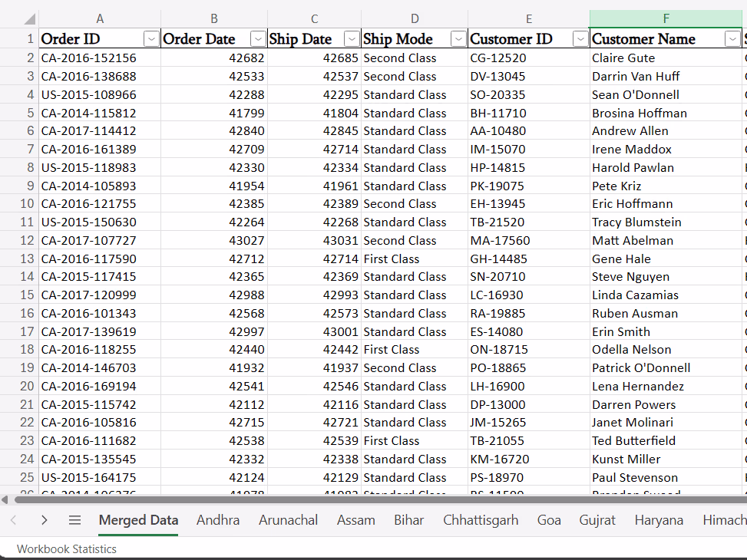Click the horizontal scrollbar track
This screenshot has width=747, height=560.
pos(380,499)
